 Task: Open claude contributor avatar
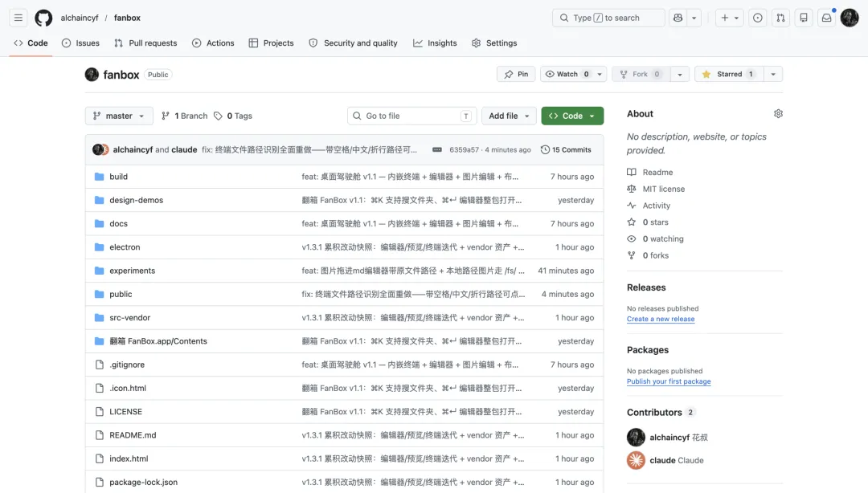click(x=636, y=460)
